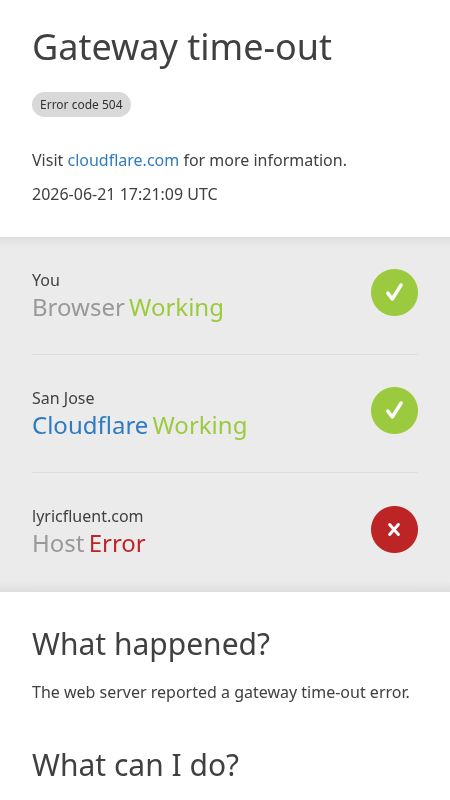Click the red X icon beside Host
The width and height of the screenshot is (450, 800).
click(394, 529)
